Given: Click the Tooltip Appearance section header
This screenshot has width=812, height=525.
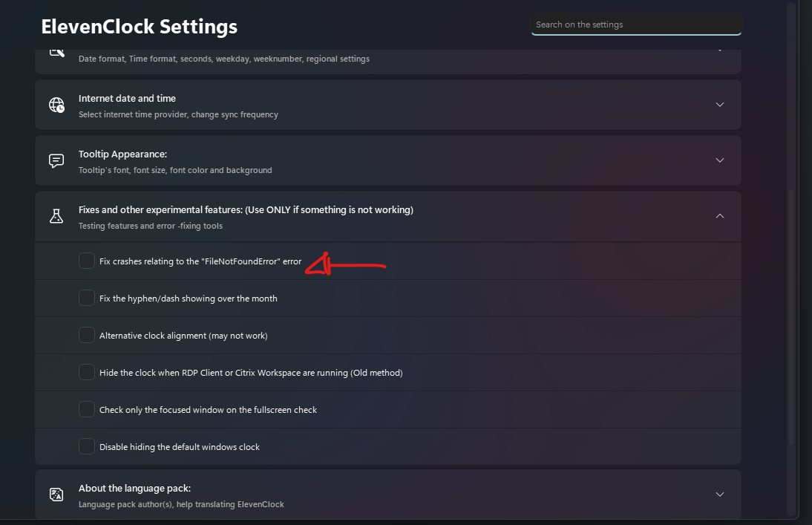Looking at the screenshot, I should pos(122,154).
